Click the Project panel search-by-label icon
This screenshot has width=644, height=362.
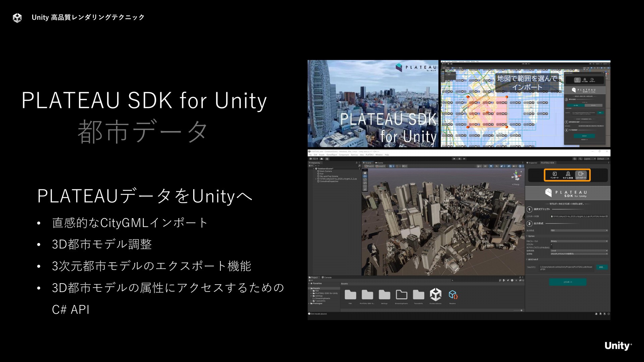pos(508,280)
